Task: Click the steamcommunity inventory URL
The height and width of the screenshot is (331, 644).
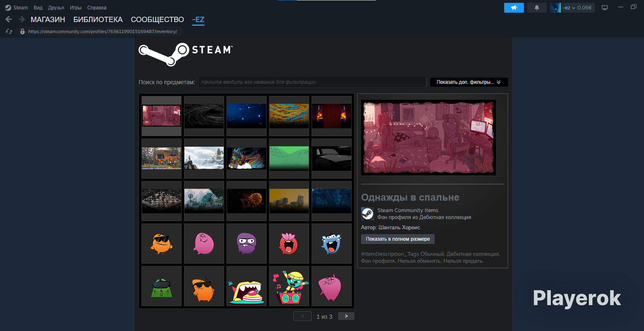Action: pos(103,31)
